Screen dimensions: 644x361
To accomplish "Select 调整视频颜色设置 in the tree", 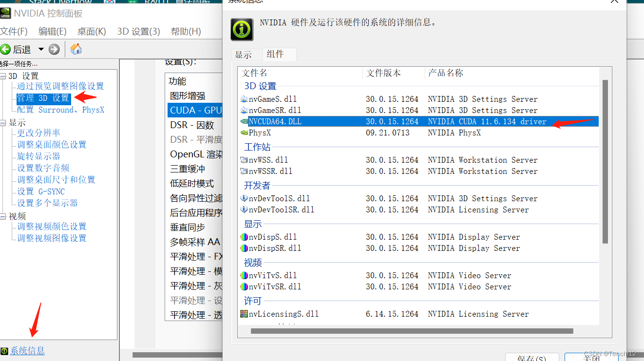I will 52,227.
